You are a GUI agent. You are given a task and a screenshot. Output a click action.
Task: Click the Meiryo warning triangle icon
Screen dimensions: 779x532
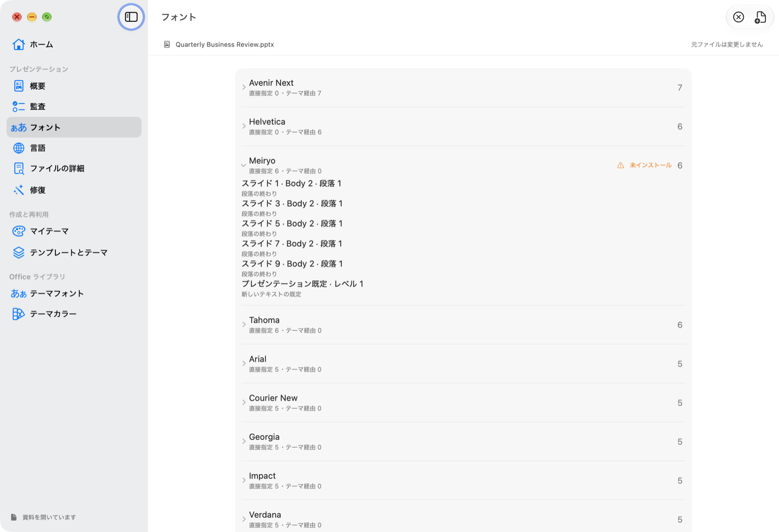620,165
